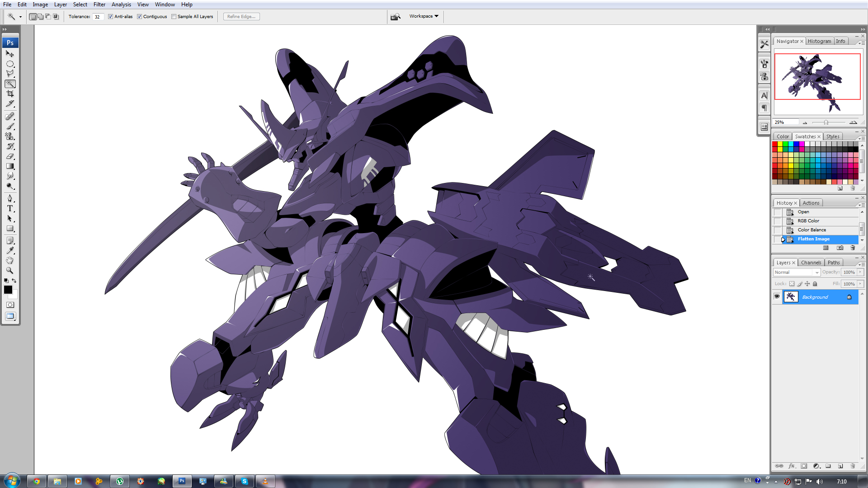The image size is (868, 488).
Task: Open the layer blend mode dropdown
Action: pos(797,272)
